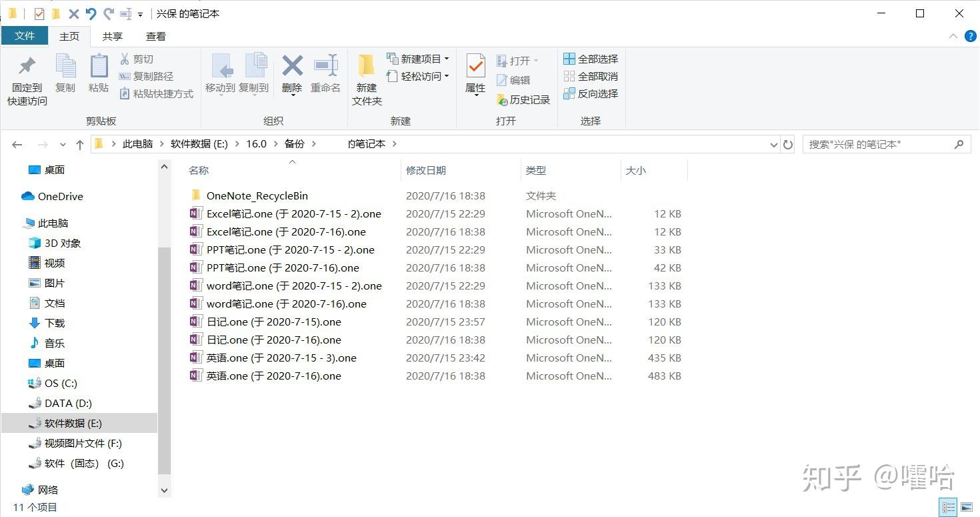Screen dimensions: 980x517
Task: Open the 文件 menu tab
Action: 25,36
